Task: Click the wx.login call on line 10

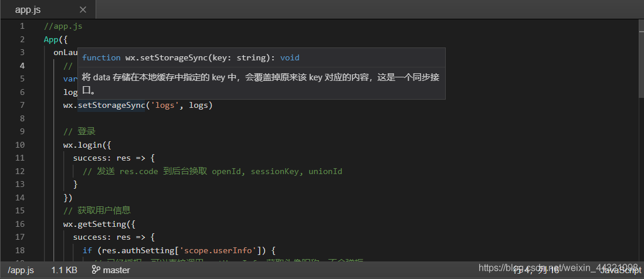Action: (x=84, y=145)
